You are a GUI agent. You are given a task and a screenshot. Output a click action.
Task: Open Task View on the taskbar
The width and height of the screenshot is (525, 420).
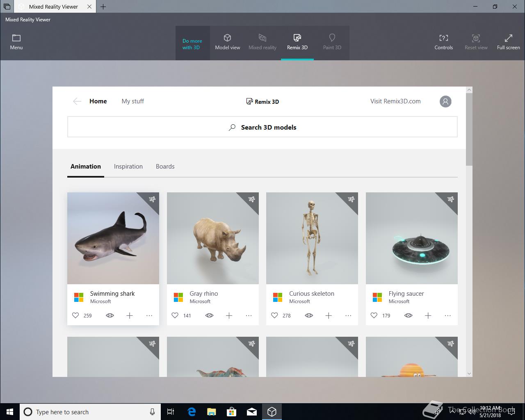(x=171, y=412)
